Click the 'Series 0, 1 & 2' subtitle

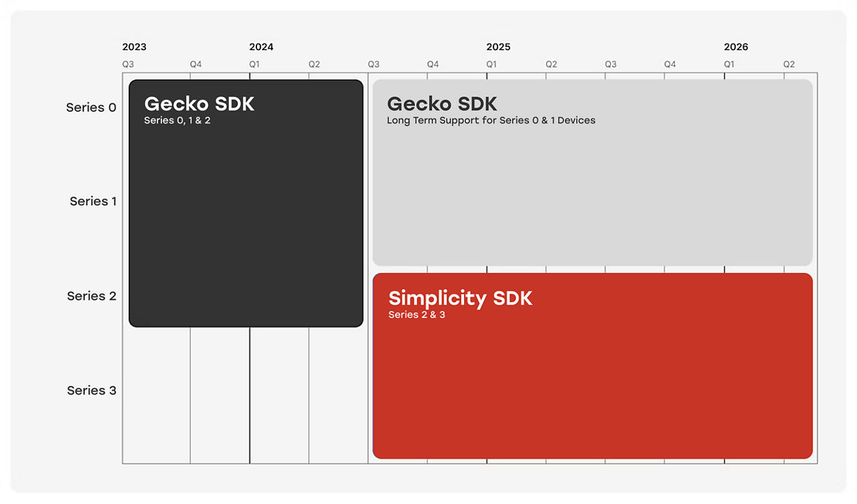tap(177, 120)
